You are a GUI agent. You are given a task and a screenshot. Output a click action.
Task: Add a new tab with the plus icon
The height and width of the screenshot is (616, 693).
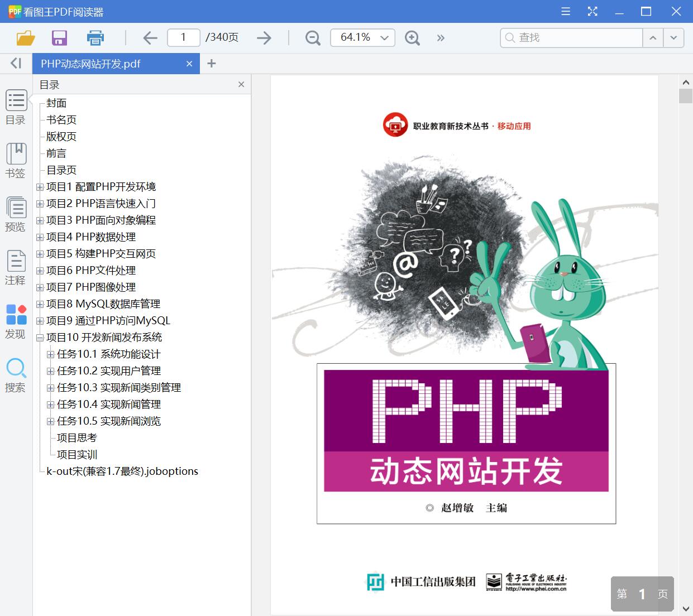click(211, 64)
